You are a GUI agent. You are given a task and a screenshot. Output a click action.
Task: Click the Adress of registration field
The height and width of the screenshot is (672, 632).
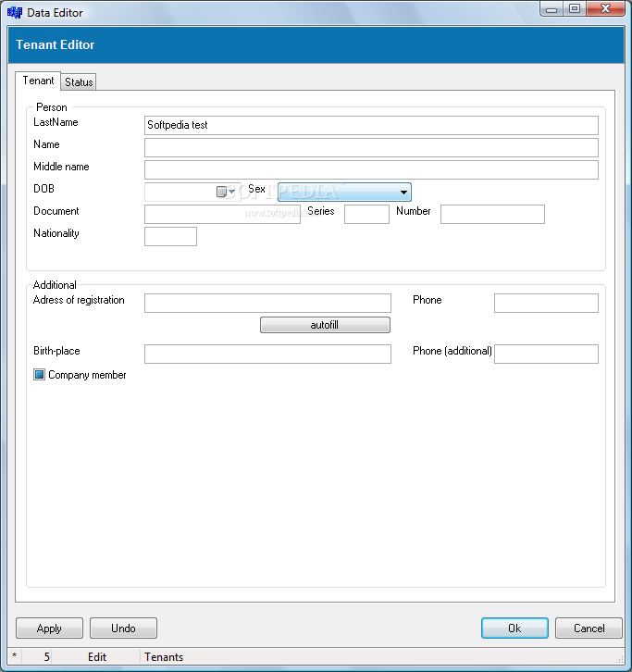point(267,303)
